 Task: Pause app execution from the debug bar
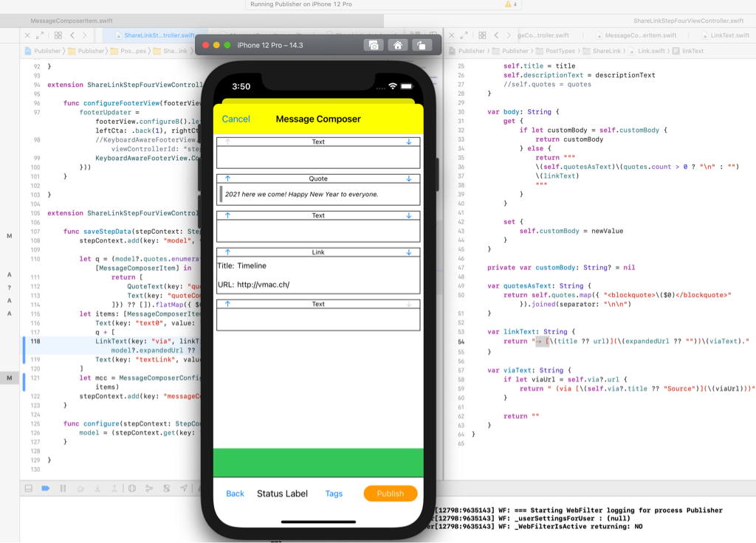pos(63,488)
